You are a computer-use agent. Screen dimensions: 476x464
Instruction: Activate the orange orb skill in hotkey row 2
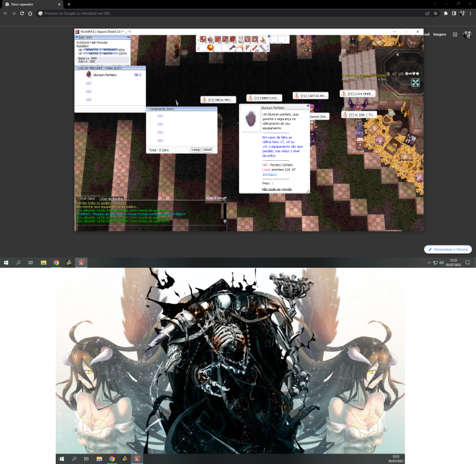pos(210,48)
